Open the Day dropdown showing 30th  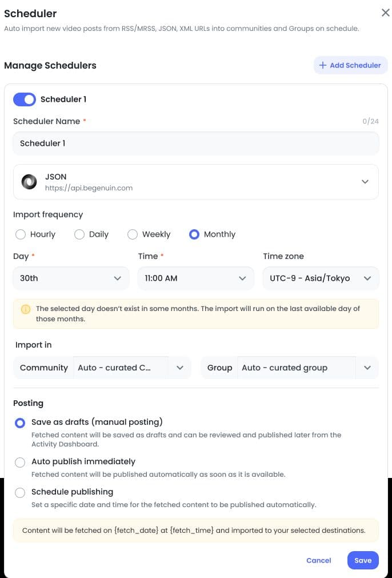(x=71, y=278)
